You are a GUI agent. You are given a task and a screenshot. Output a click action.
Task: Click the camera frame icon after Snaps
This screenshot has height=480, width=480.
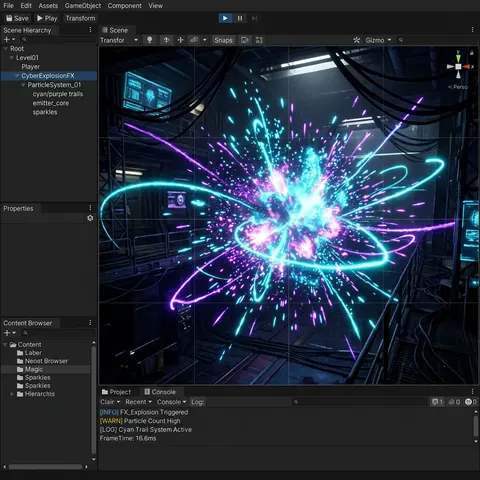(245, 40)
